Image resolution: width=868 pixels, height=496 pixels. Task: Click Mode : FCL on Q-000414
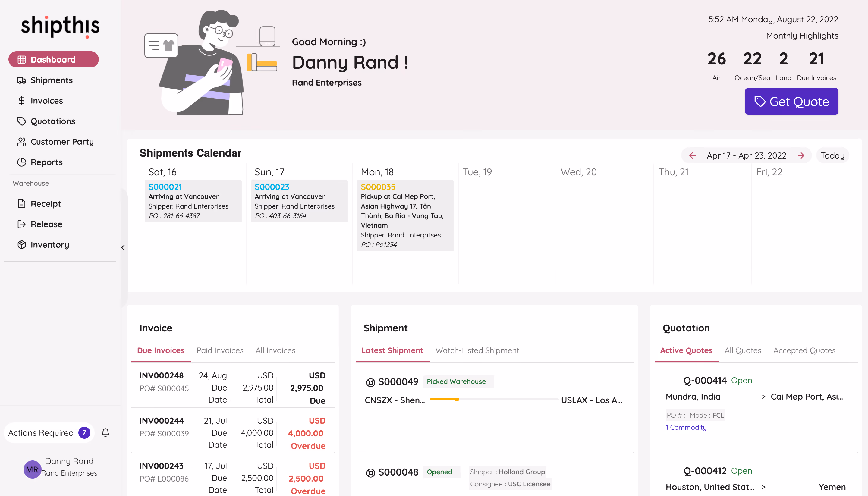707,415
